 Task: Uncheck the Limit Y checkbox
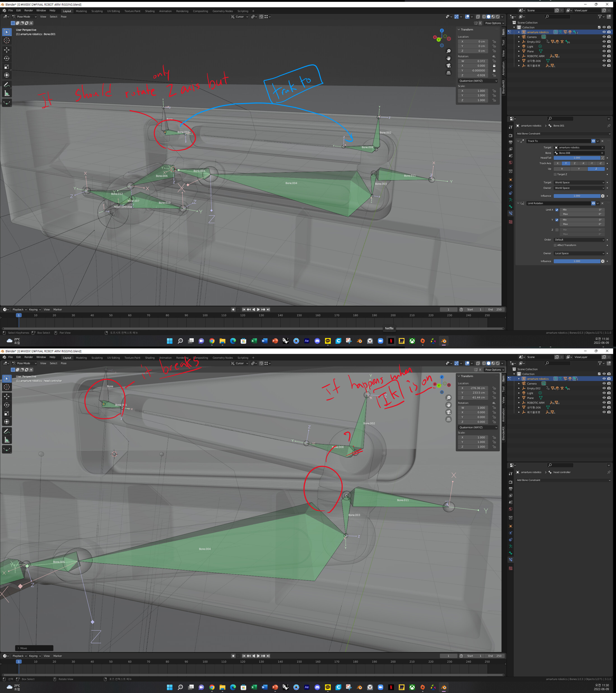(x=557, y=220)
